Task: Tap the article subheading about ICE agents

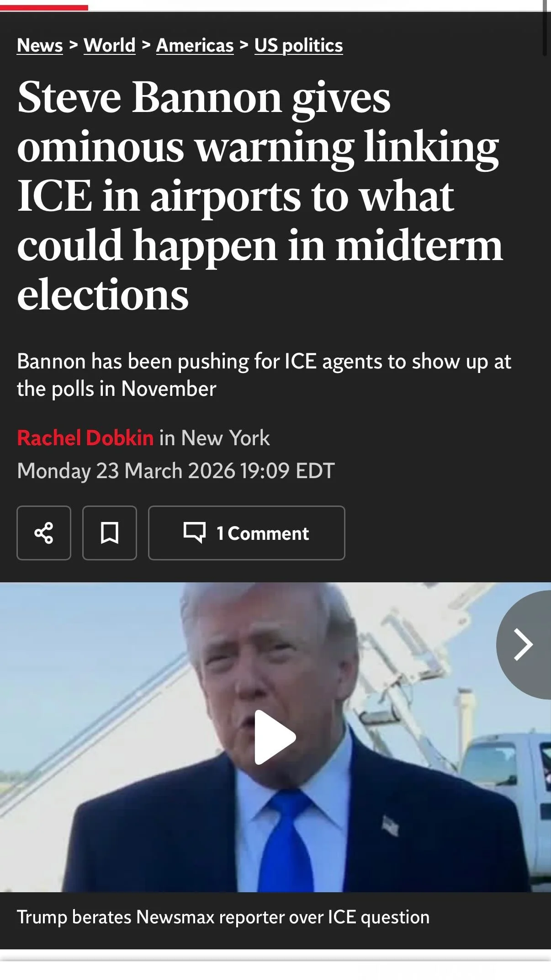Action: click(x=264, y=375)
